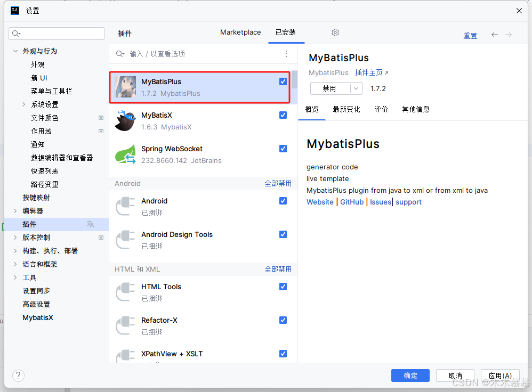Click the MyBatisX bird icon
This screenshot has height=392, width=532.
[125, 121]
